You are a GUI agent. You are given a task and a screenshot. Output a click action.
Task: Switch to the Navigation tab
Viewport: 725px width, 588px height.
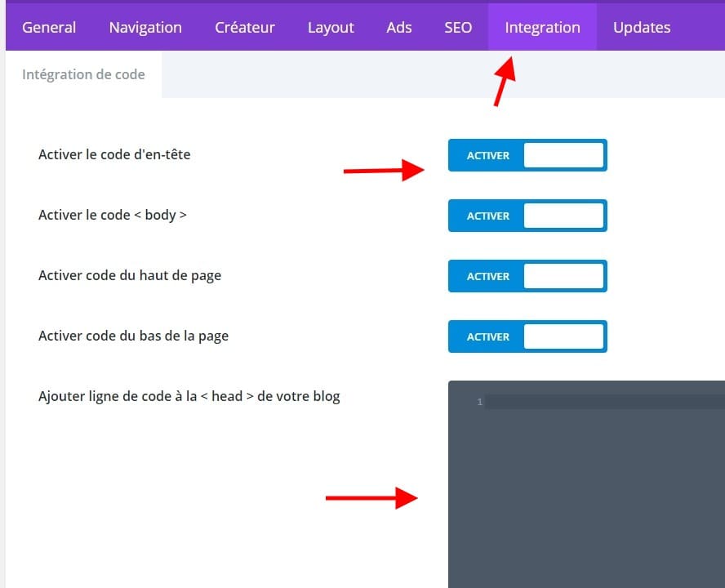click(x=145, y=27)
